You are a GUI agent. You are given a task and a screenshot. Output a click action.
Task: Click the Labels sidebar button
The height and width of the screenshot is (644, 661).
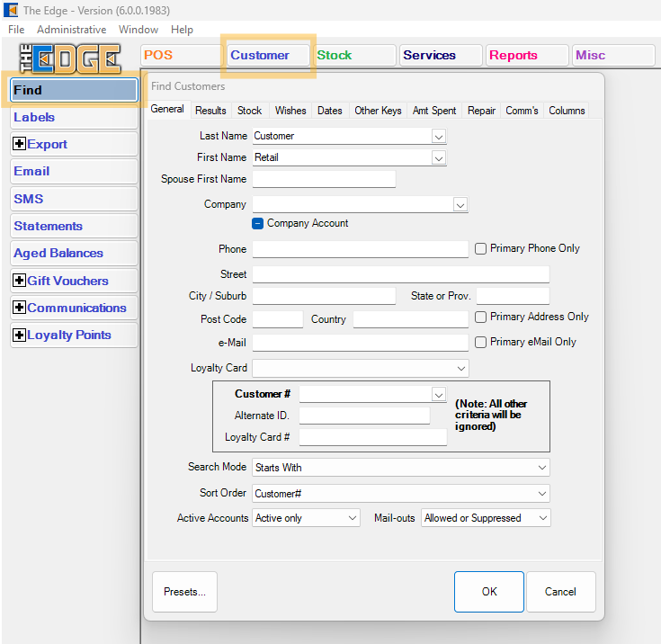click(x=74, y=117)
